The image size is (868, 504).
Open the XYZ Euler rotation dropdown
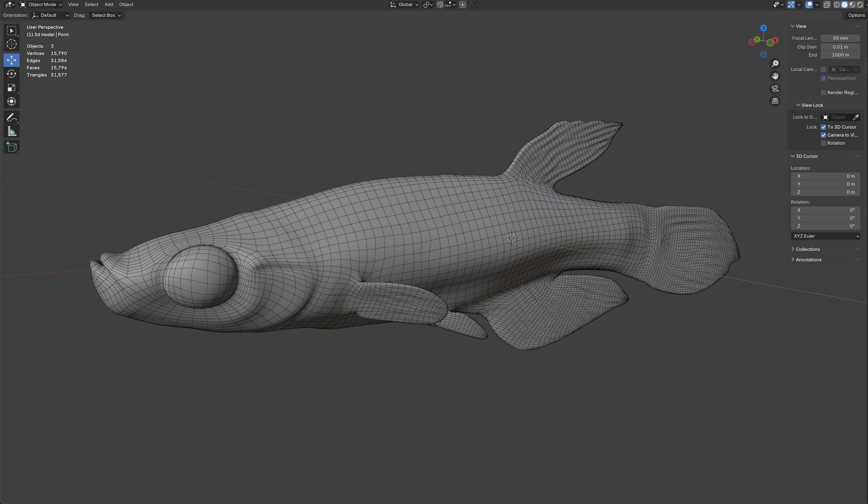pos(825,236)
